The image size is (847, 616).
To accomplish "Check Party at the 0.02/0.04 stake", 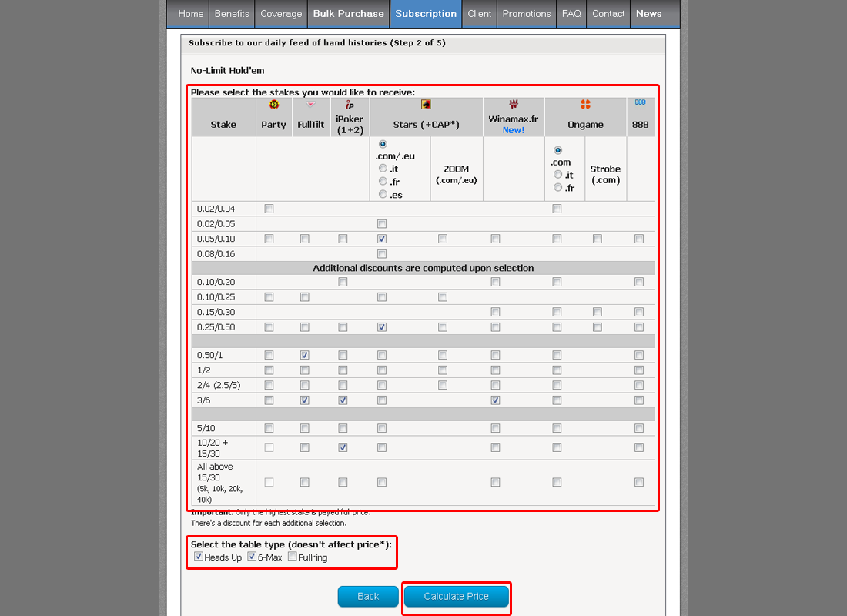I will pyautogui.click(x=269, y=209).
